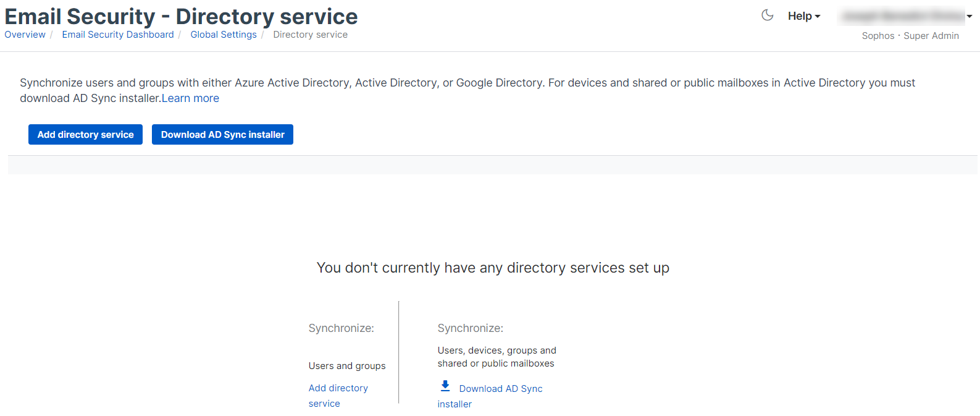The image size is (980, 416).
Task: Follow the Download AD Sync installer text link
Action: [500, 389]
